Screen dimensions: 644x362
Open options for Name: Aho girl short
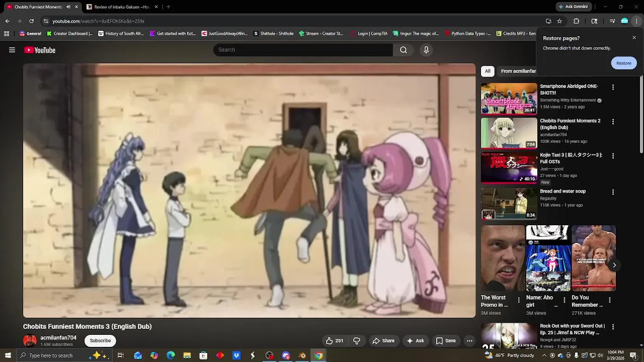(x=564, y=300)
